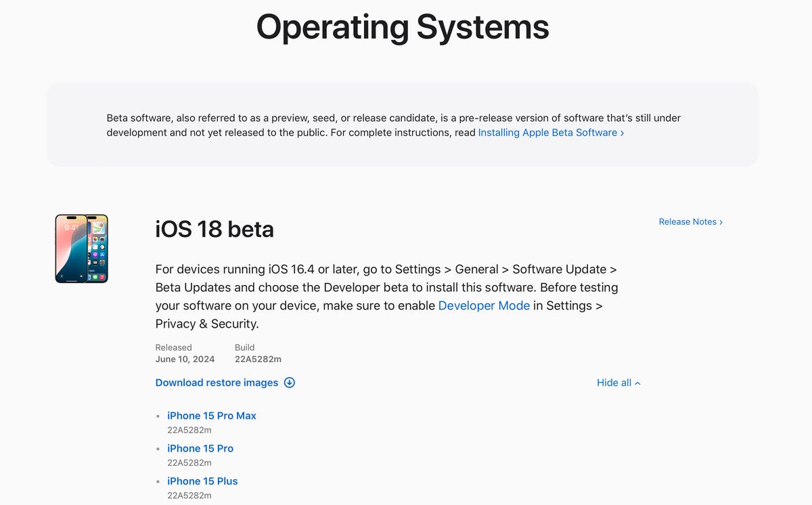Click the download arrow icon beside restore images
Image resolution: width=812 pixels, height=505 pixels.
click(x=290, y=382)
